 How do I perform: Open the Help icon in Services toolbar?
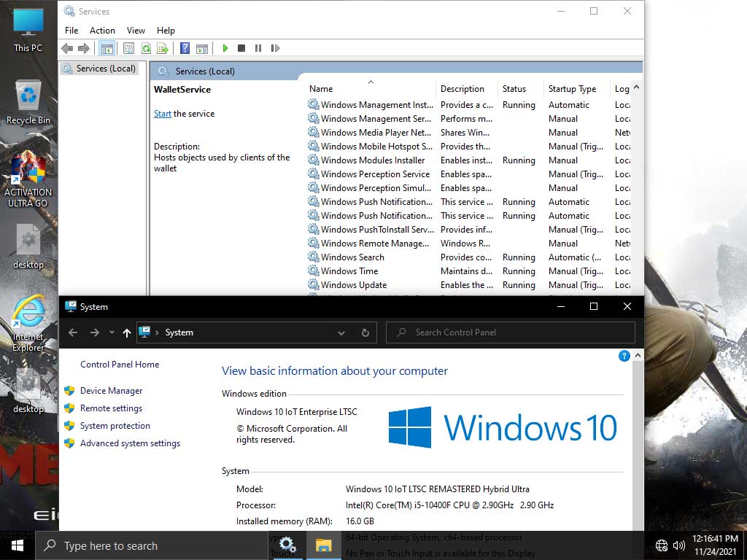click(185, 48)
